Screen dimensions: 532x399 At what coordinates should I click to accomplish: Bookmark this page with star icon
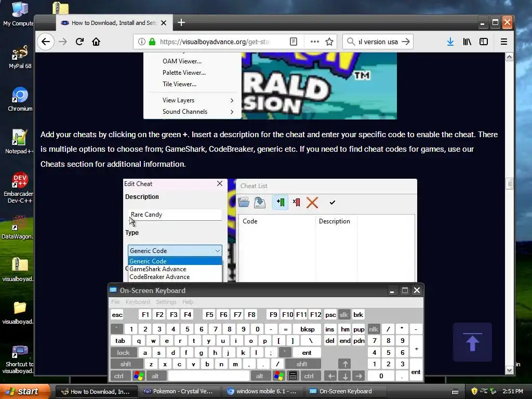(x=329, y=42)
